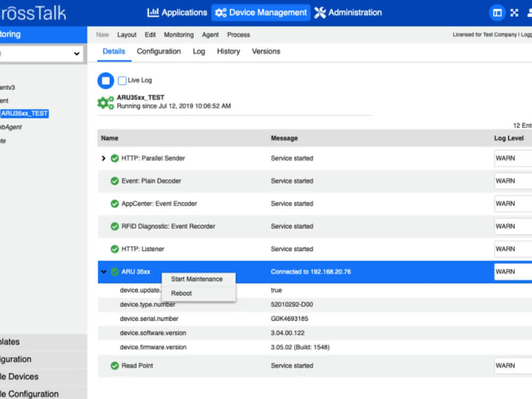Image resolution: width=532 pixels, height=399 pixels.
Task: Open the Process menu
Action: coord(238,35)
